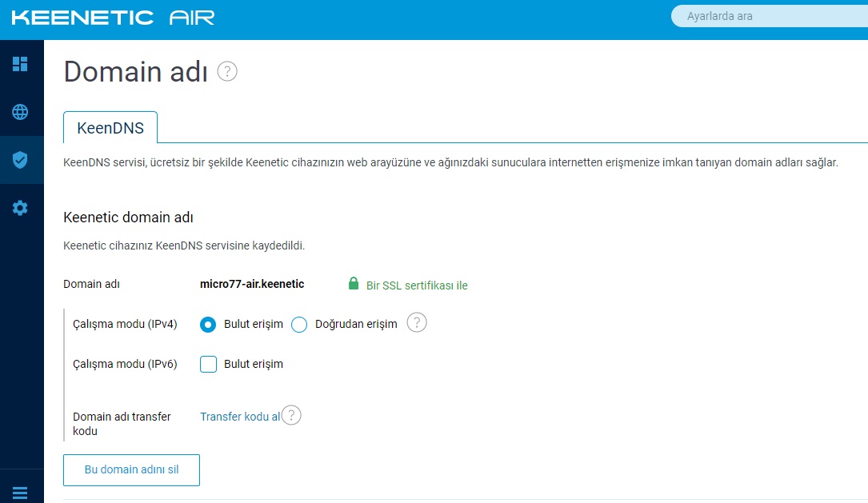Viewport: 868px width, 503px height.
Task: Select the shield network rules sidebar icon
Action: (20, 160)
